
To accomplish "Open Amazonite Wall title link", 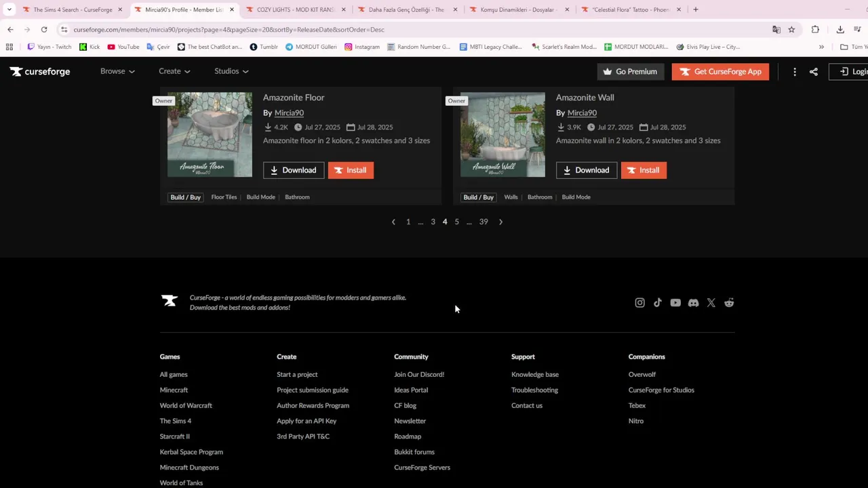I will click(585, 98).
